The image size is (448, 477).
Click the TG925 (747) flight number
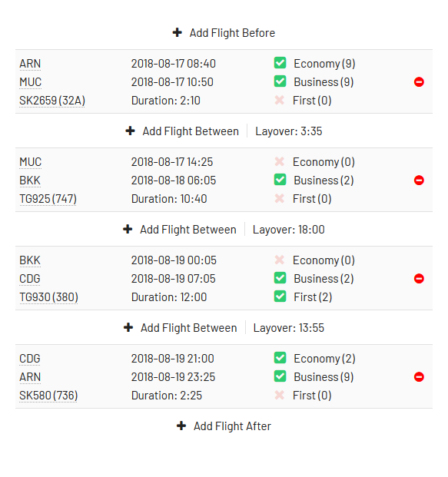click(x=48, y=199)
